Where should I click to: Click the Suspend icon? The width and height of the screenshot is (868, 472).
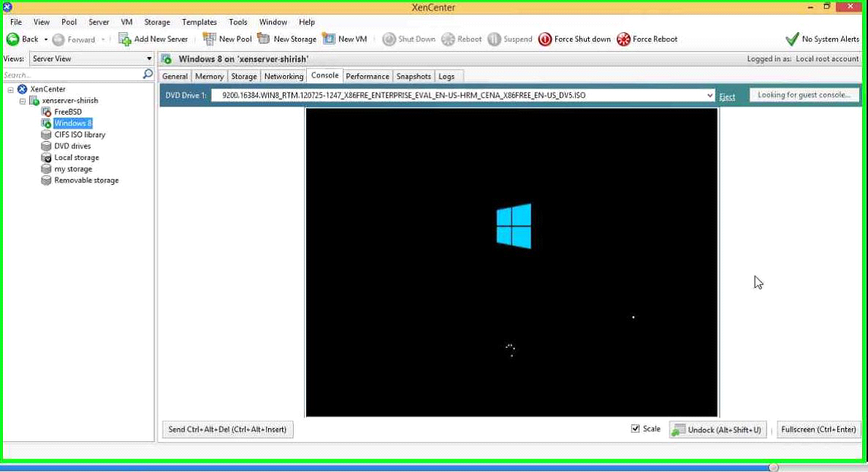(x=495, y=39)
